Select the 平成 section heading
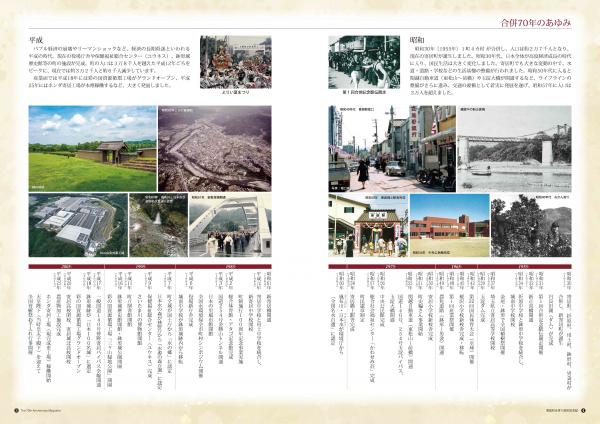This screenshot has width=600, height=424. (36, 40)
